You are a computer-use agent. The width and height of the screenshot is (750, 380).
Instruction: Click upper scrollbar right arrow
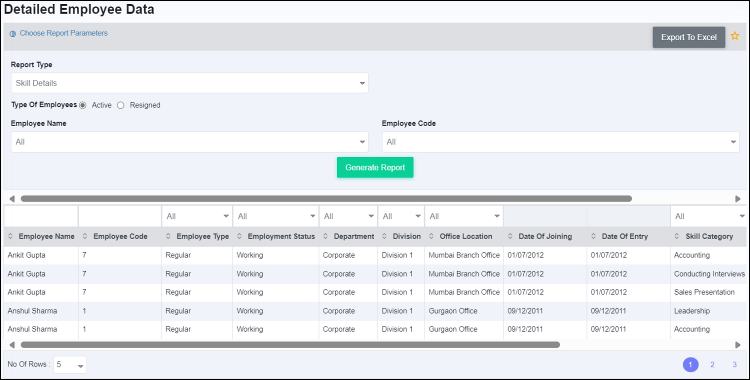point(738,199)
